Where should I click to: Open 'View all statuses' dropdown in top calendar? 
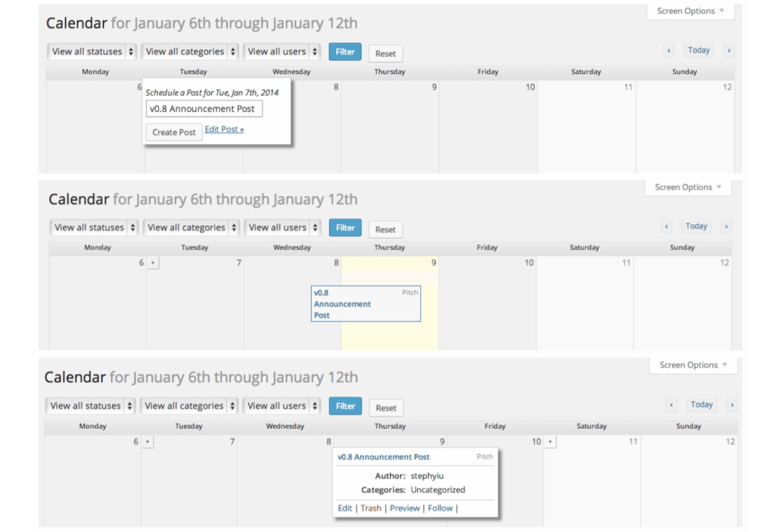click(91, 52)
